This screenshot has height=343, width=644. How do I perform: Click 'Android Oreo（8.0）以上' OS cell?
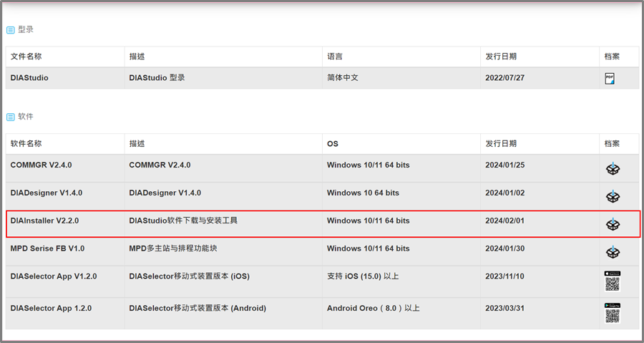[374, 308]
